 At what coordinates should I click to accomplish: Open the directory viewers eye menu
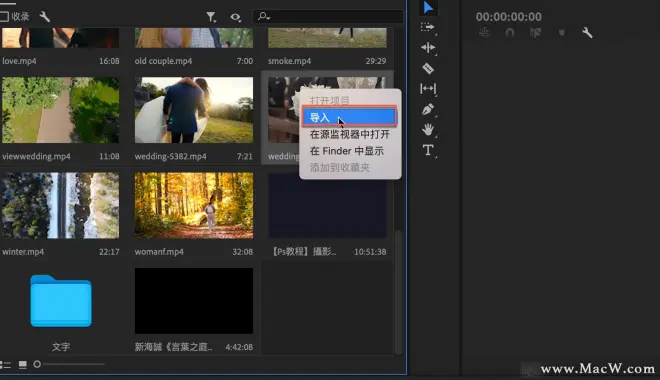pyautogui.click(x=236, y=17)
